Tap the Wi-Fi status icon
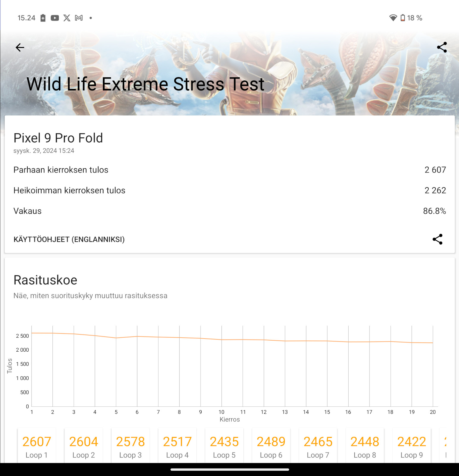 click(393, 18)
